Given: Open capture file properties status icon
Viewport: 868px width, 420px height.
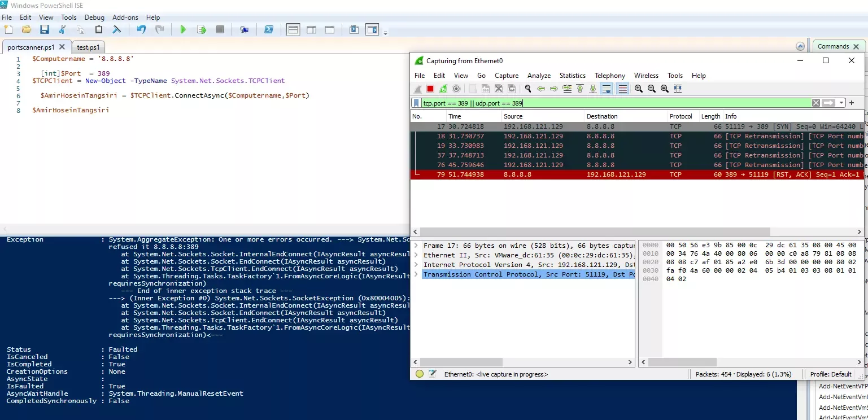Looking at the screenshot, I should click(432, 374).
